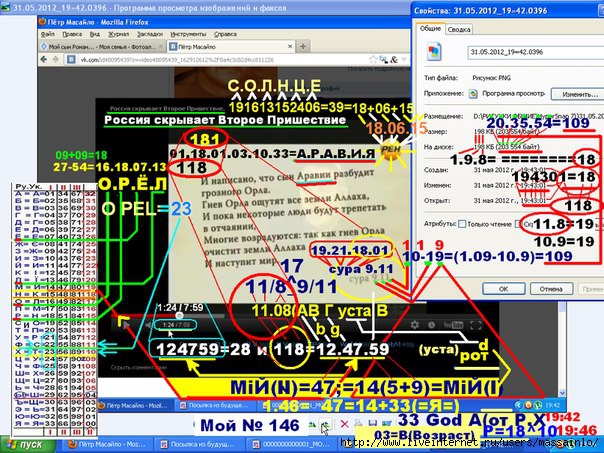Click the Отмена button in Properties

pos(551,289)
